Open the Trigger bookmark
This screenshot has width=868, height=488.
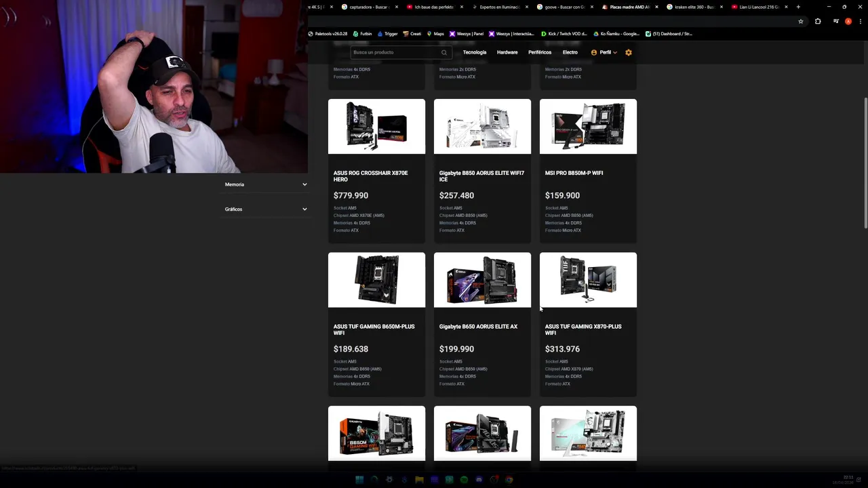coord(387,33)
